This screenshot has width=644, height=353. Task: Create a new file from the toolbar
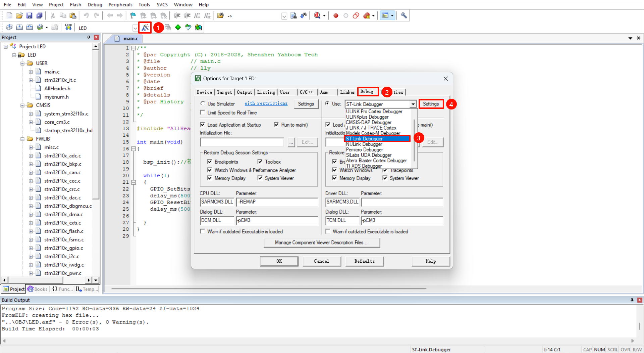coord(9,15)
